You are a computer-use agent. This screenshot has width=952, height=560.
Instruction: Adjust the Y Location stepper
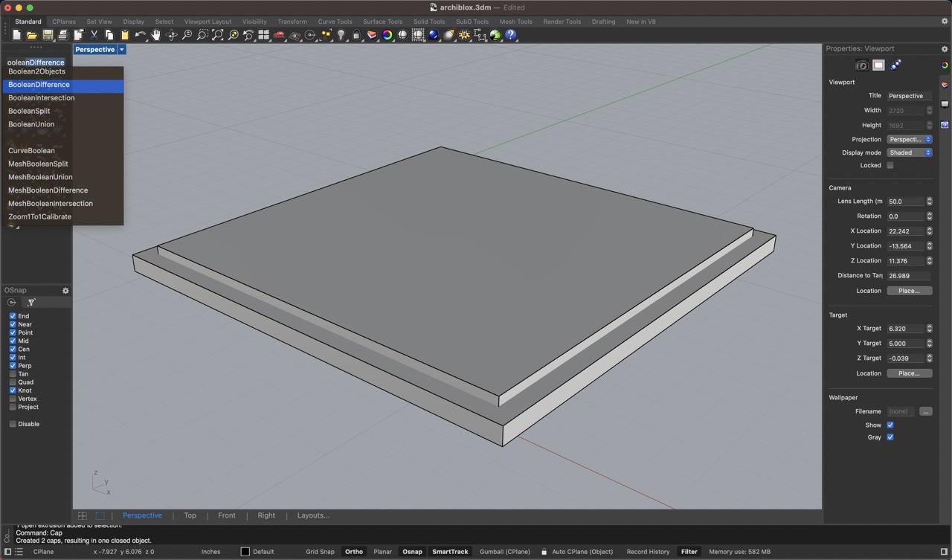pyautogui.click(x=929, y=246)
